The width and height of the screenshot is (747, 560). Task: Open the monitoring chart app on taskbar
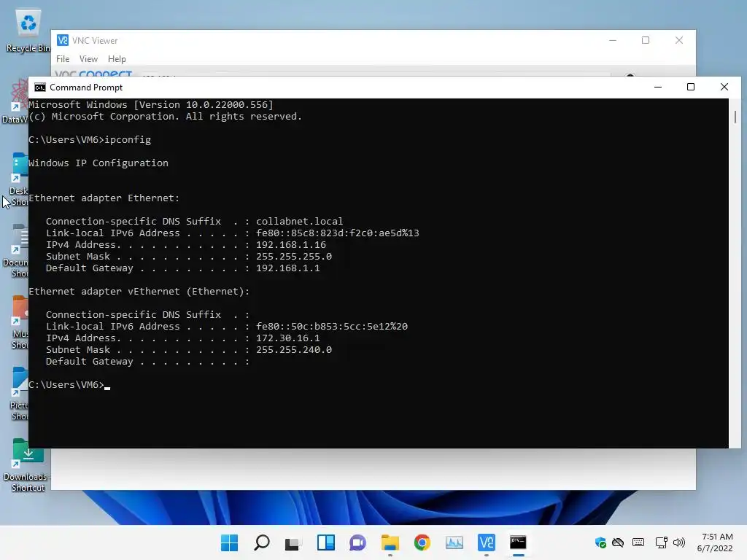click(x=454, y=542)
